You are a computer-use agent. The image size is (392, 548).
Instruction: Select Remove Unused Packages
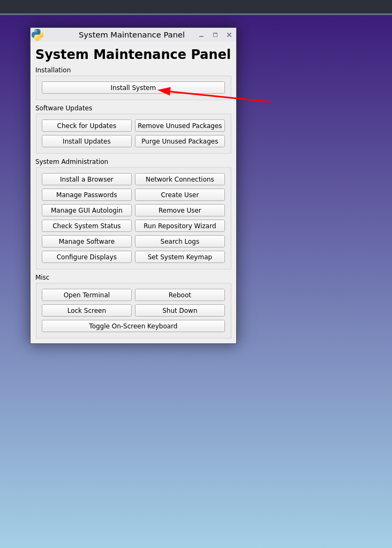tap(180, 126)
